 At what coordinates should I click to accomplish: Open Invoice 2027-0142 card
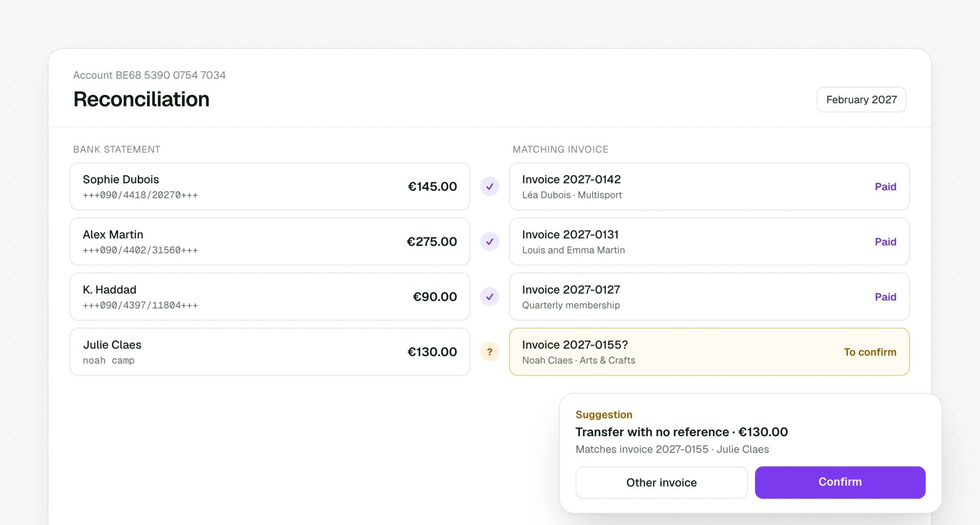pyautogui.click(x=709, y=187)
